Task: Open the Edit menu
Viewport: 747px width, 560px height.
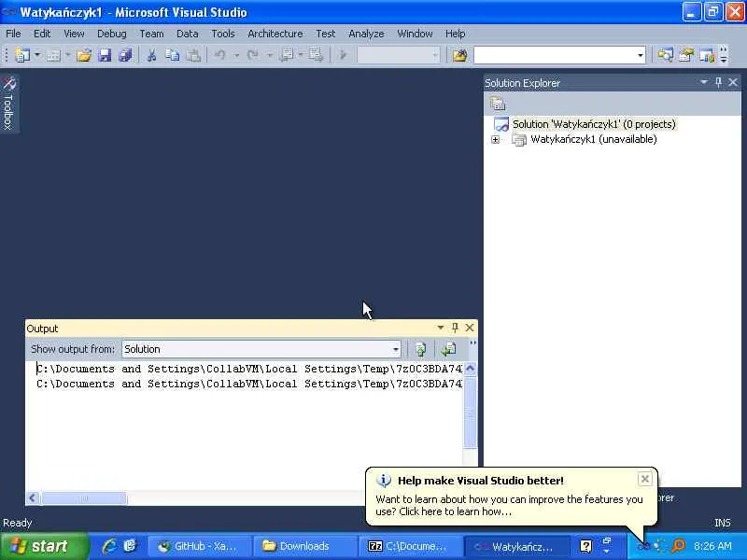Action: coord(42,34)
